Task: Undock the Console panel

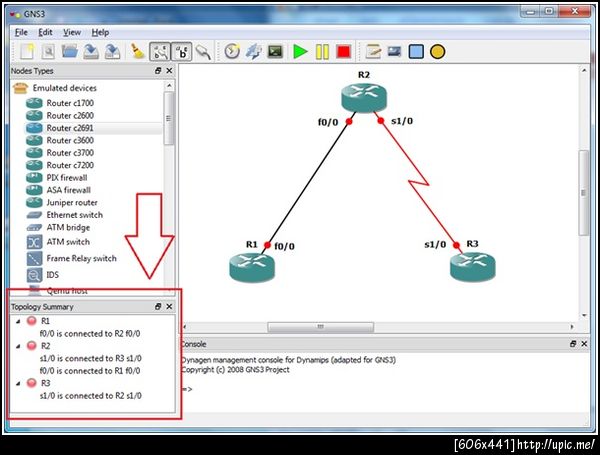Action: coord(573,344)
